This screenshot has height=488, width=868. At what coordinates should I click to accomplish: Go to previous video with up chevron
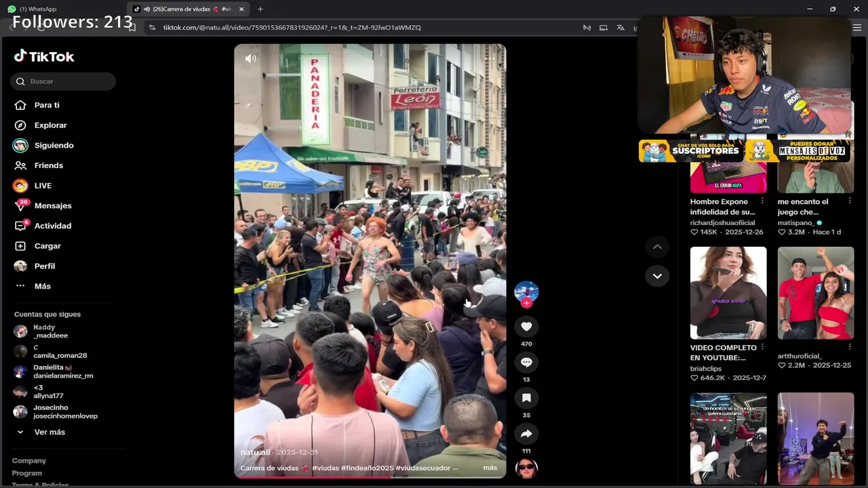(x=657, y=247)
